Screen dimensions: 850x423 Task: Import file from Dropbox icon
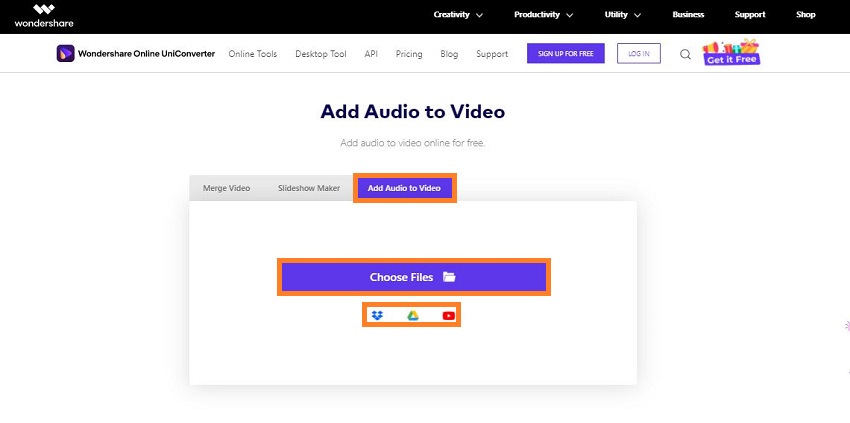click(377, 315)
